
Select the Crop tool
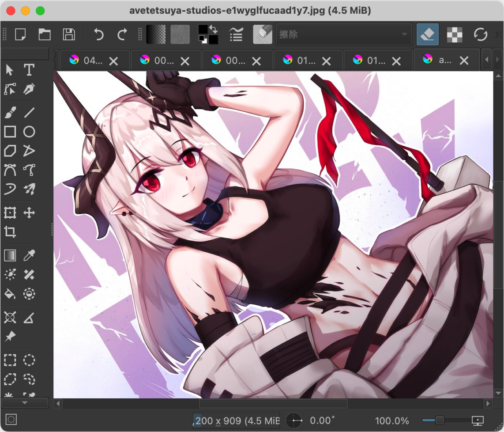pos(10,231)
